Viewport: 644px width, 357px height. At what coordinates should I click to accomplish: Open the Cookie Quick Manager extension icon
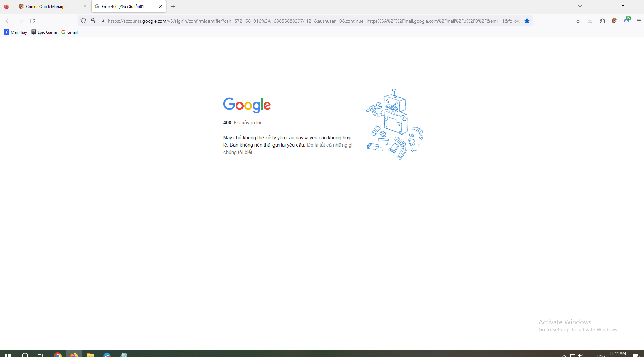pyautogui.click(x=614, y=21)
